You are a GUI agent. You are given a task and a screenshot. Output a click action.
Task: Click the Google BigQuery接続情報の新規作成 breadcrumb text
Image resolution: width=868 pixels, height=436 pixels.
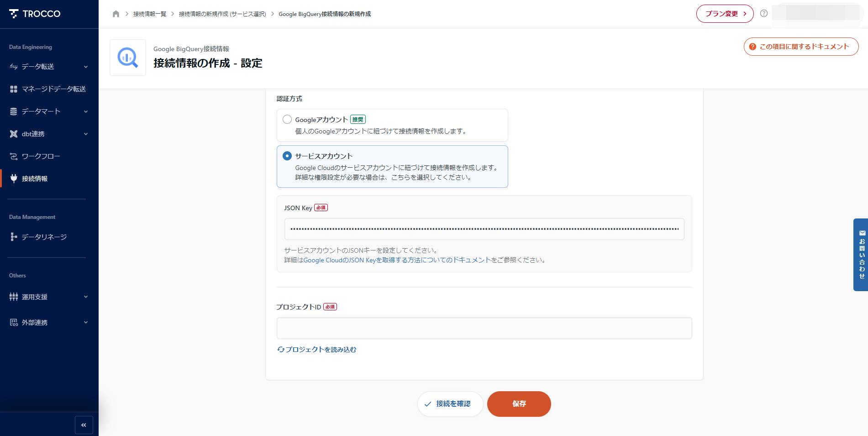click(325, 14)
